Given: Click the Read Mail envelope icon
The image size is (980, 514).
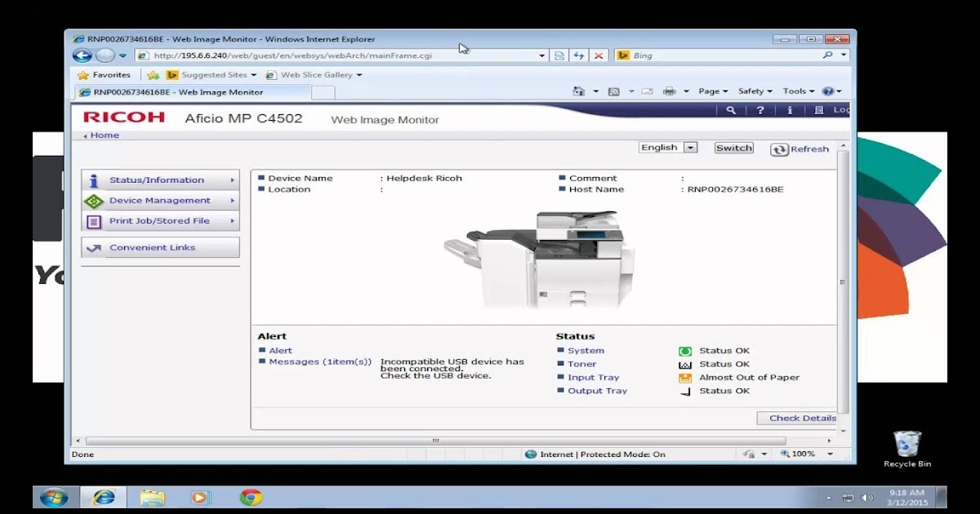Looking at the screenshot, I should (x=647, y=91).
